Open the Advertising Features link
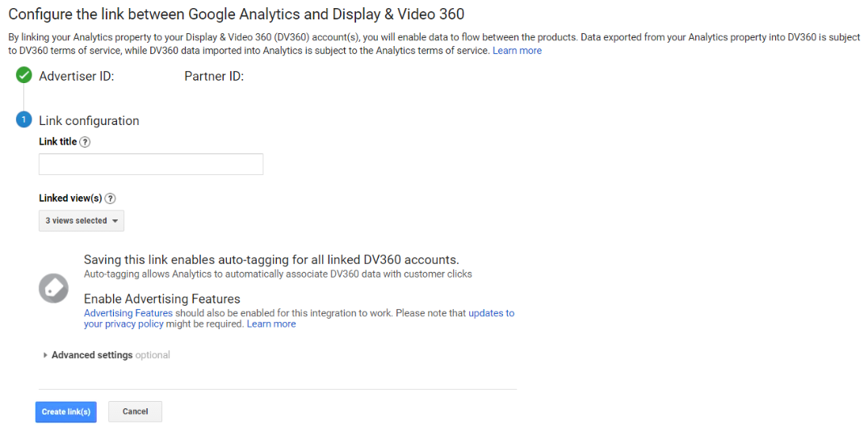 (128, 313)
